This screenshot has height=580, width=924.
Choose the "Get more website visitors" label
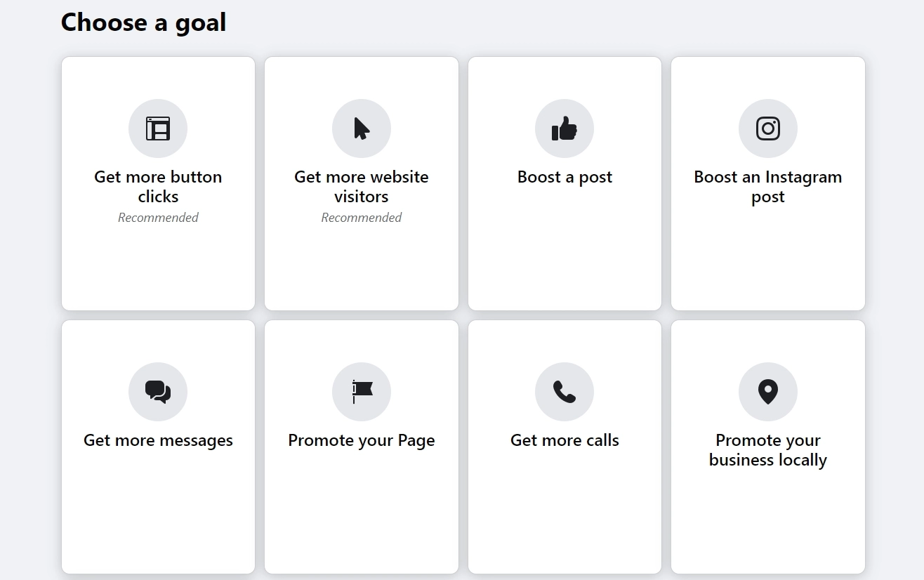362,187
